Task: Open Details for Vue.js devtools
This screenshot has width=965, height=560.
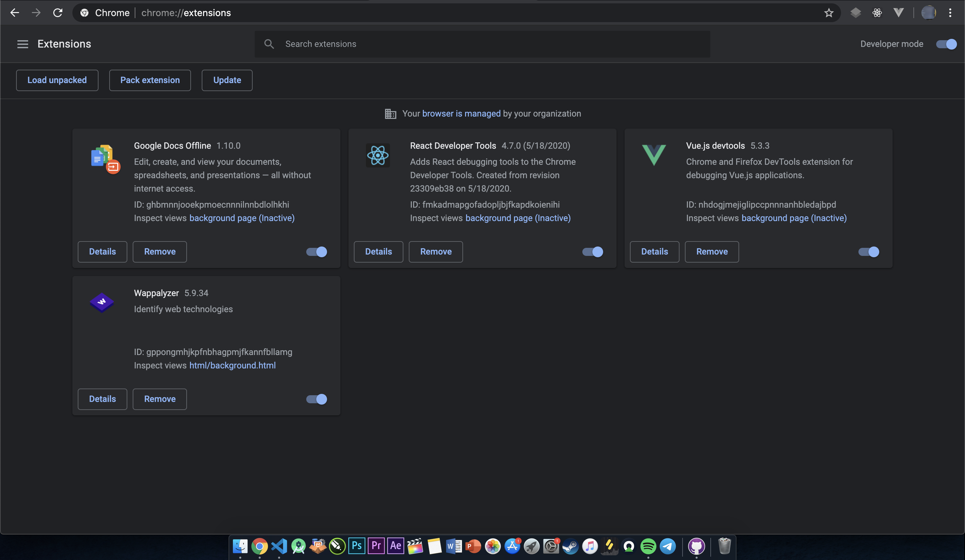Action: [654, 252]
